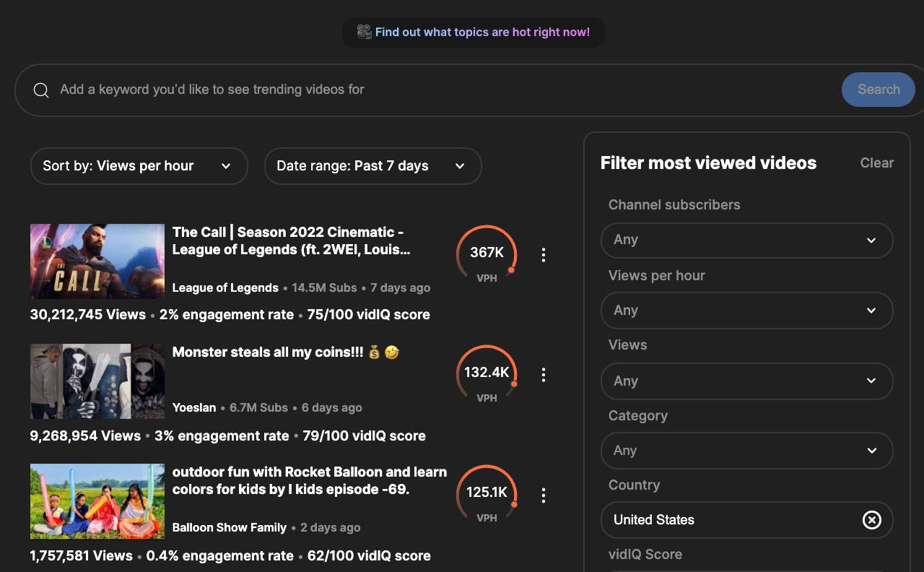Click the magnifying glass search icon

41,90
